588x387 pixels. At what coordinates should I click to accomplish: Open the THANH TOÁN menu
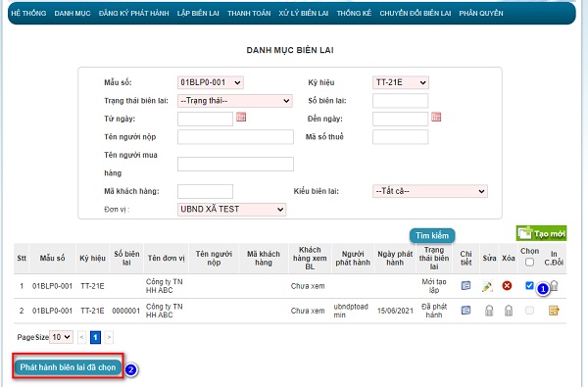[249, 13]
